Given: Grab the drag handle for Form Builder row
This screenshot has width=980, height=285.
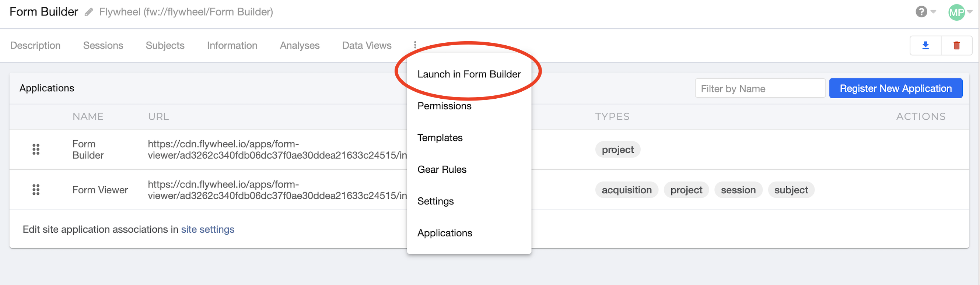Looking at the screenshot, I should 36,149.
